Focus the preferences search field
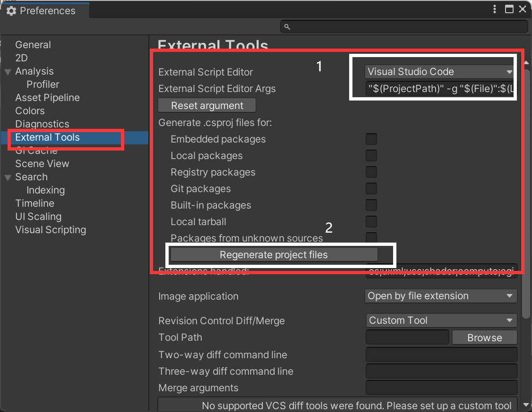Viewport: 532px width, 412px height. 404,27
